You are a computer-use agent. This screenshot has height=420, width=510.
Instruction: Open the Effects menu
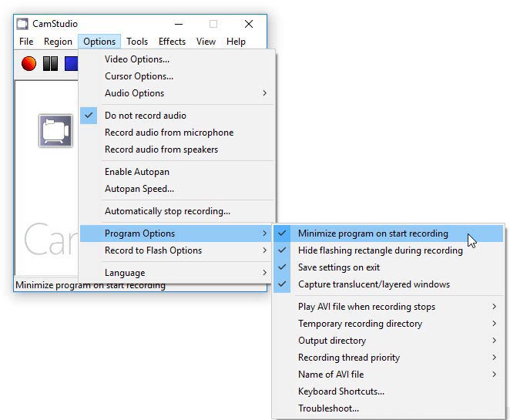(172, 42)
